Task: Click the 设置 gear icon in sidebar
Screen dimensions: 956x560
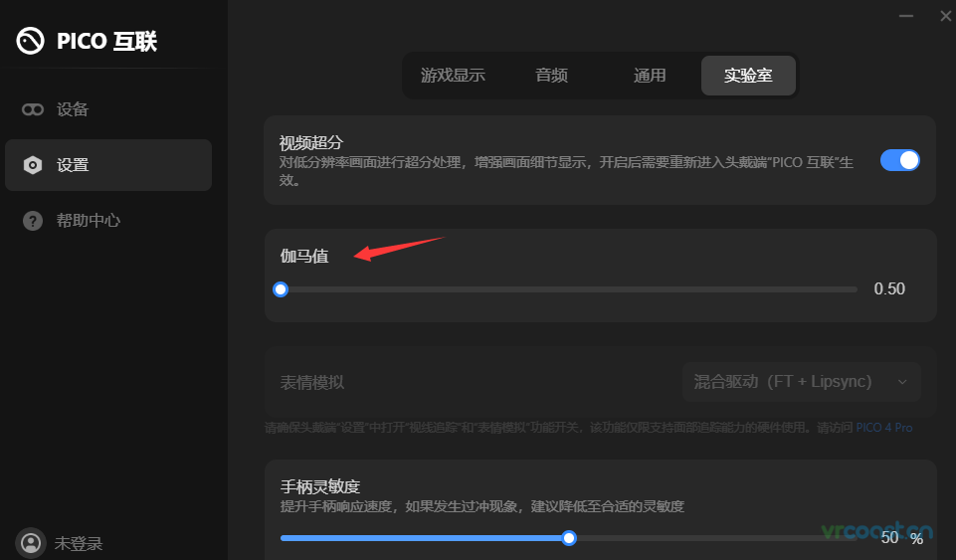Action: pyautogui.click(x=32, y=165)
